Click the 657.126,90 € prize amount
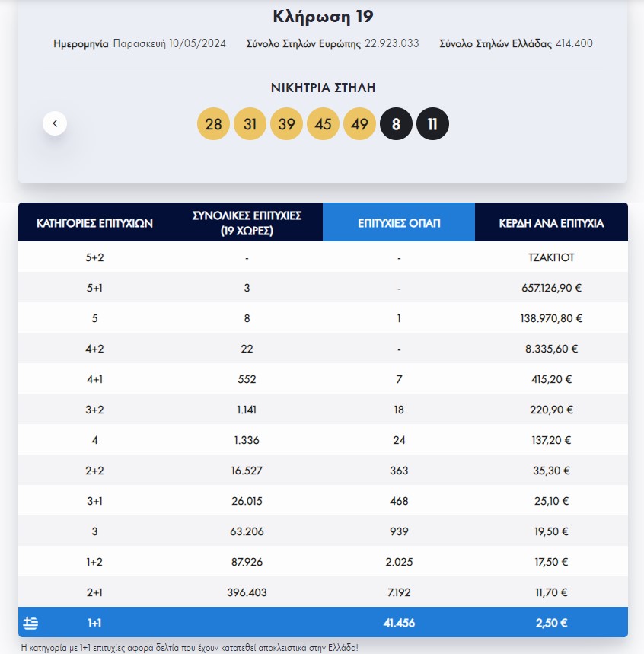 tap(551, 288)
